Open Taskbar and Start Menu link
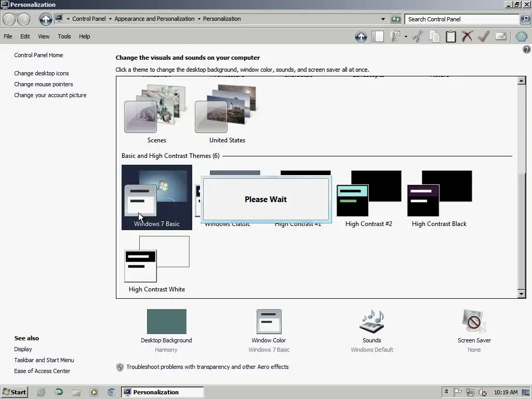Viewport: 532px width, 399px height. click(44, 360)
